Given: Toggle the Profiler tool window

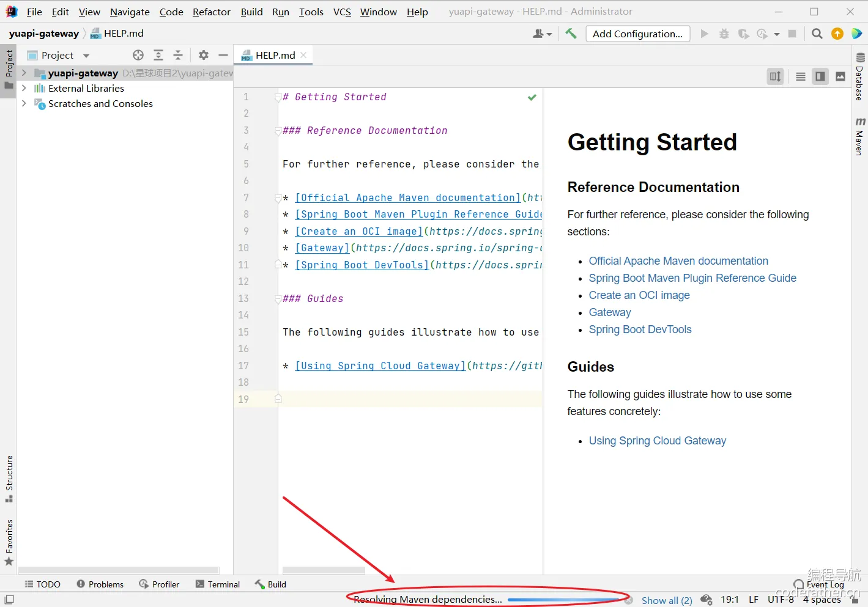Looking at the screenshot, I should pyautogui.click(x=159, y=584).
